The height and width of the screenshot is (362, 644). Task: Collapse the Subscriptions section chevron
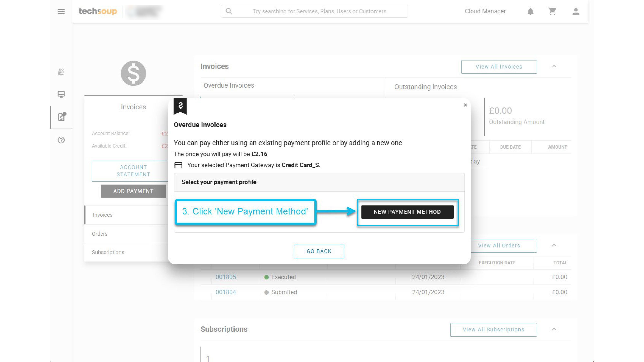[554, 329]
